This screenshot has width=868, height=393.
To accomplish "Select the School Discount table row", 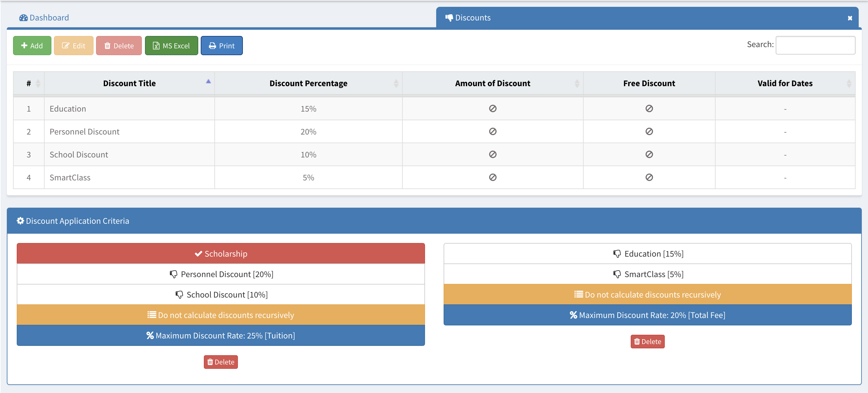I will 79,155.
